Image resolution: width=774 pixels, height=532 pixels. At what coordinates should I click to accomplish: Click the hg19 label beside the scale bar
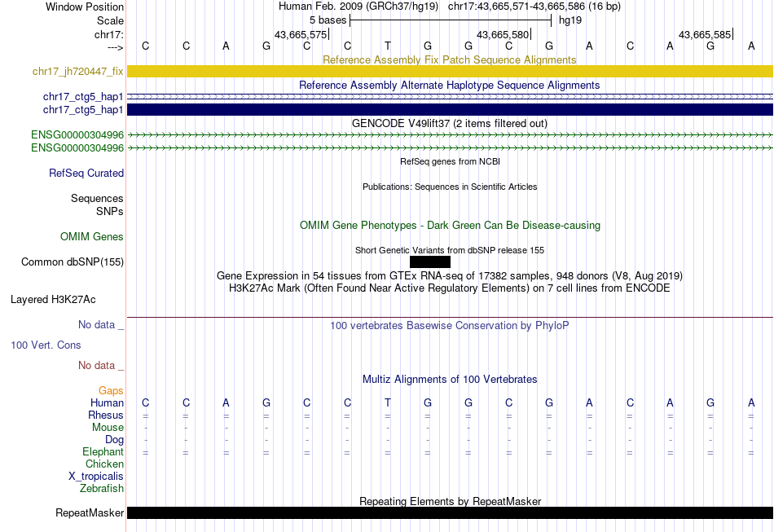click(570, 20)
